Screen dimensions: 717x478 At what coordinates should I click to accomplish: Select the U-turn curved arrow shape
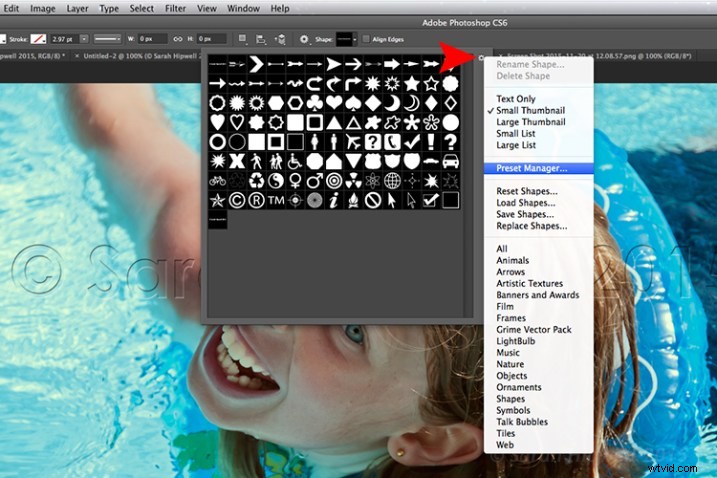point(315,84)
